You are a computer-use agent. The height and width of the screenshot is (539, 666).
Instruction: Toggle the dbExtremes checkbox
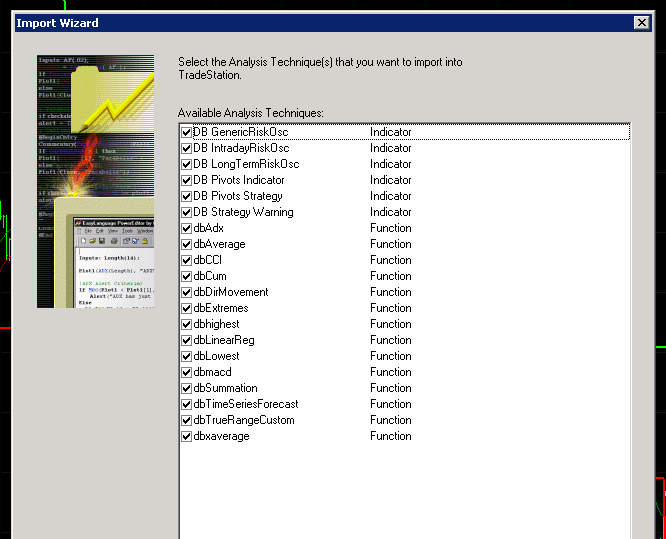(187, 308)
